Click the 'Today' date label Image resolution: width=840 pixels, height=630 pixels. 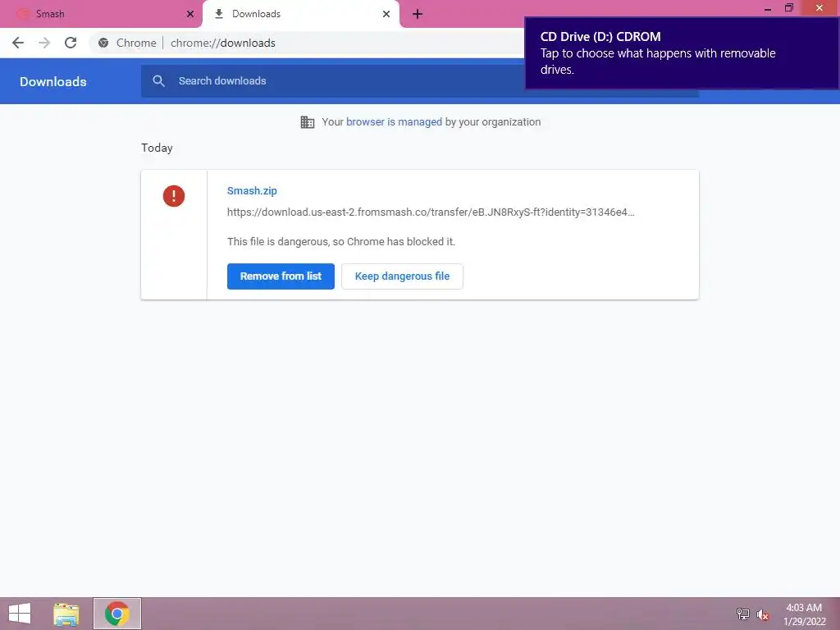click(157, 148)
